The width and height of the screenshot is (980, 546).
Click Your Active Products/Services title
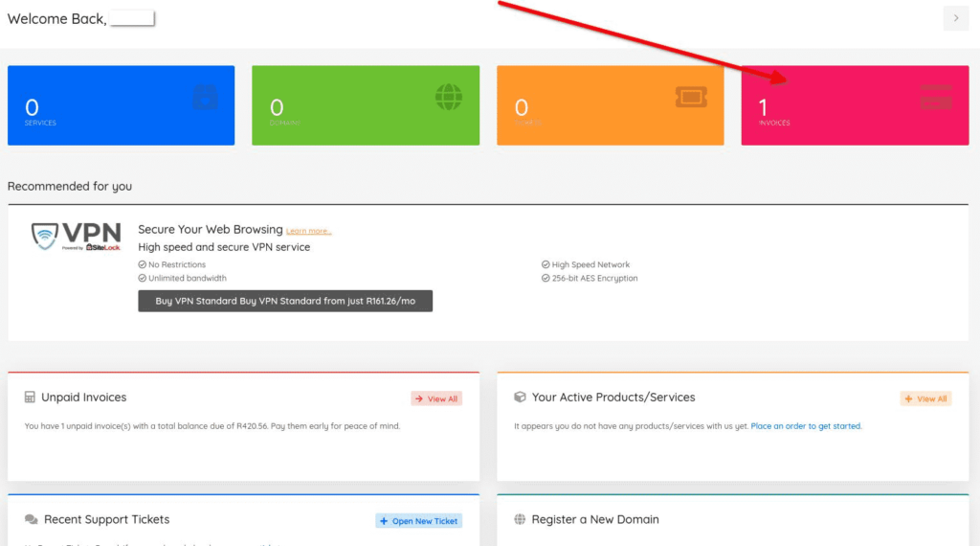coord(613,398)
